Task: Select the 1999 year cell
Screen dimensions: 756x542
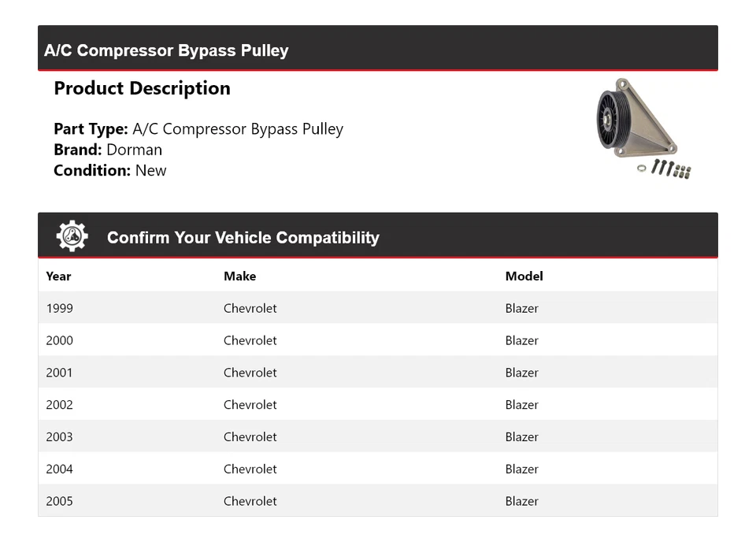Action: (x=59, y=308)
